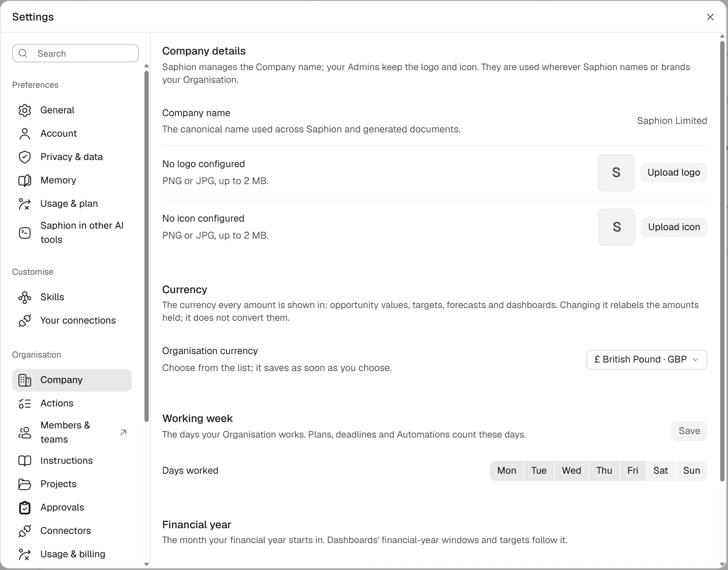
Task: Save the Working week settings
Action: tap(689, 431)
